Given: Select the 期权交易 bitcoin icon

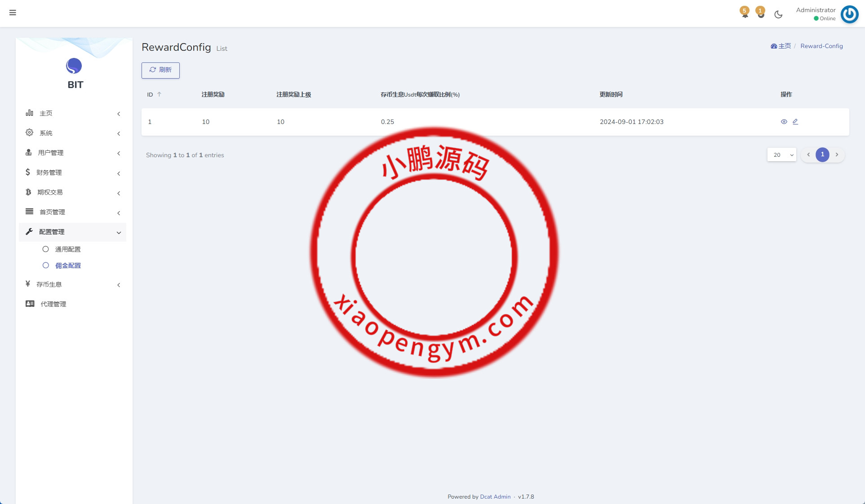Looking at the screenshot, I should 28,192.
